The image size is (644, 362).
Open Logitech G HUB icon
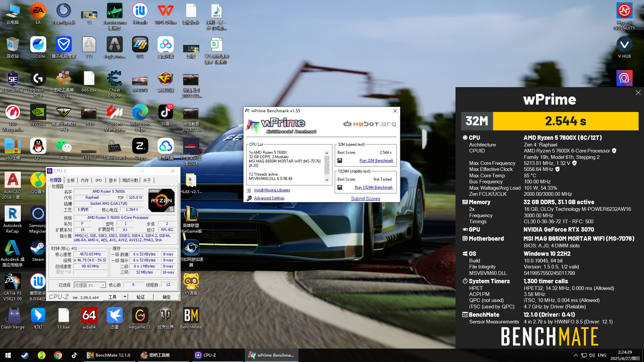click(x=38, y=84)
